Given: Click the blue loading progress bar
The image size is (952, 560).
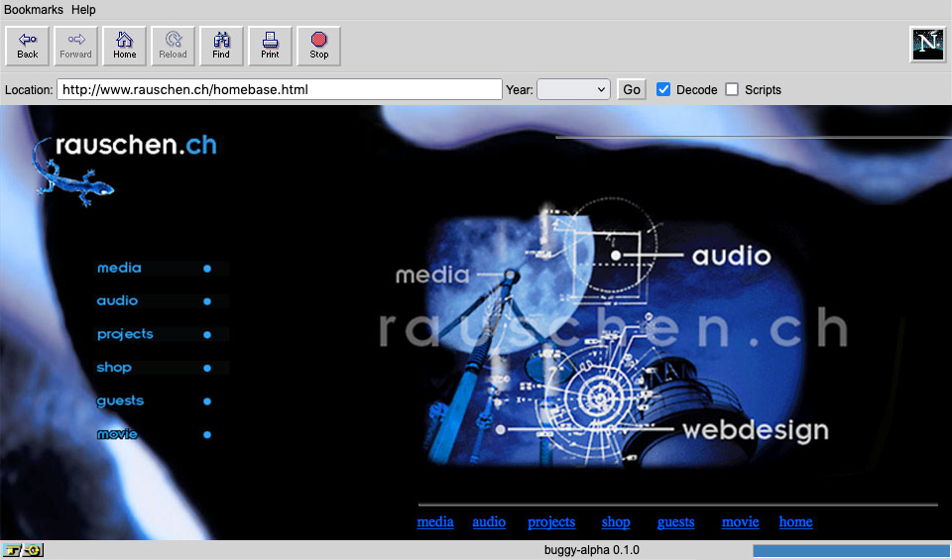Looking at the screenshot, I should coord(852,550).
